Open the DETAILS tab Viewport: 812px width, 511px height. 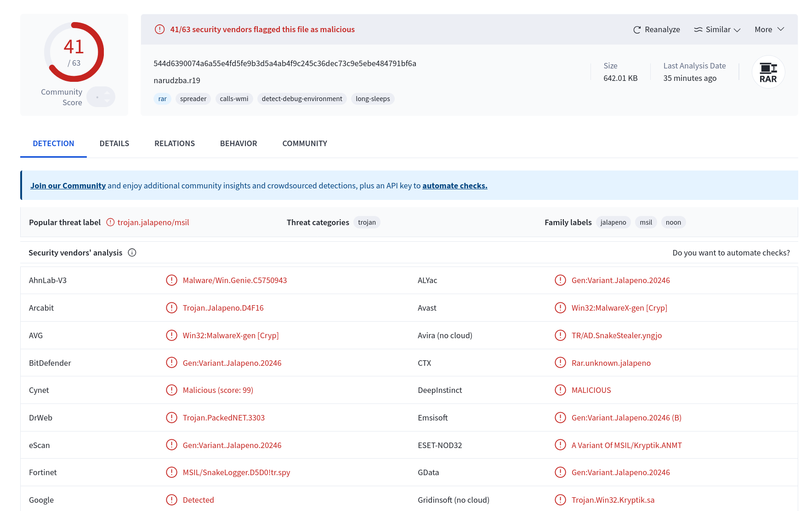[114, 143]
